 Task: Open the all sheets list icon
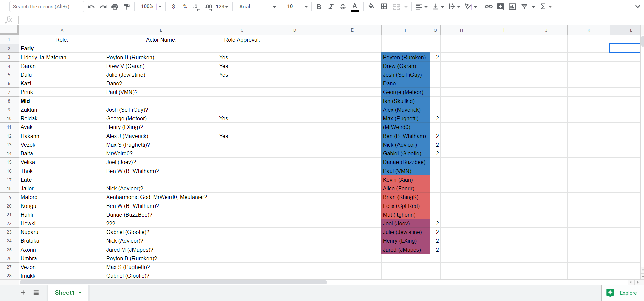point(36,293)
